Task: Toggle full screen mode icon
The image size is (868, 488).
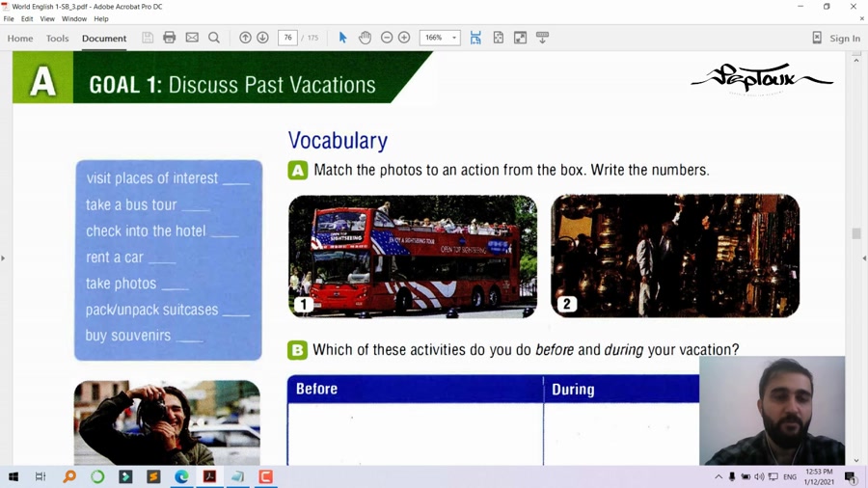Action: tap(520, 38)
